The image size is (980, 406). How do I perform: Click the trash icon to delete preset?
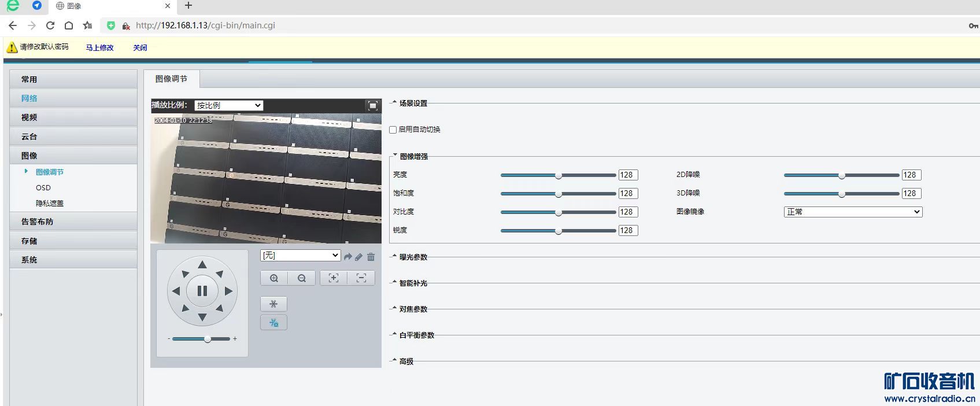pos(371,257)
